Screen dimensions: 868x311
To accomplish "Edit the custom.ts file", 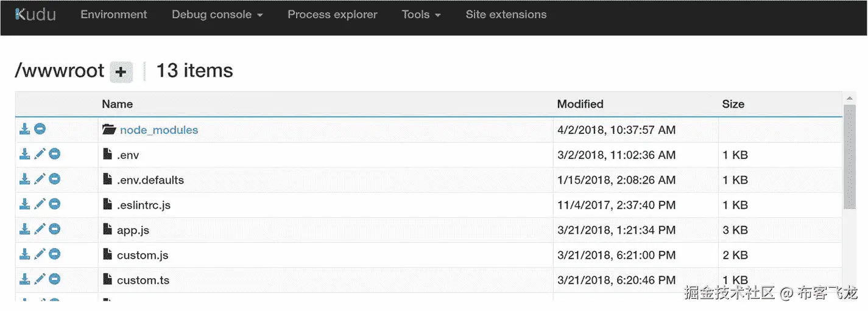I will click(x=40, y=279).
